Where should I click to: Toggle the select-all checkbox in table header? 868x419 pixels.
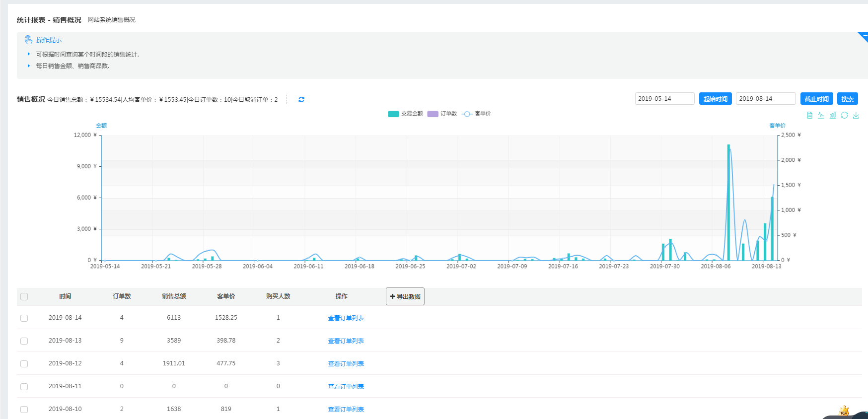24,297
